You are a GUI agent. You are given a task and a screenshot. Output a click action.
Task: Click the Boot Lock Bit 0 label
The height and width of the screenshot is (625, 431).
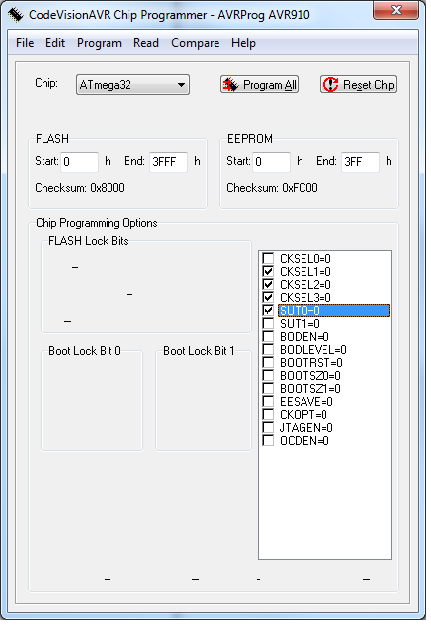pos(84,351)
